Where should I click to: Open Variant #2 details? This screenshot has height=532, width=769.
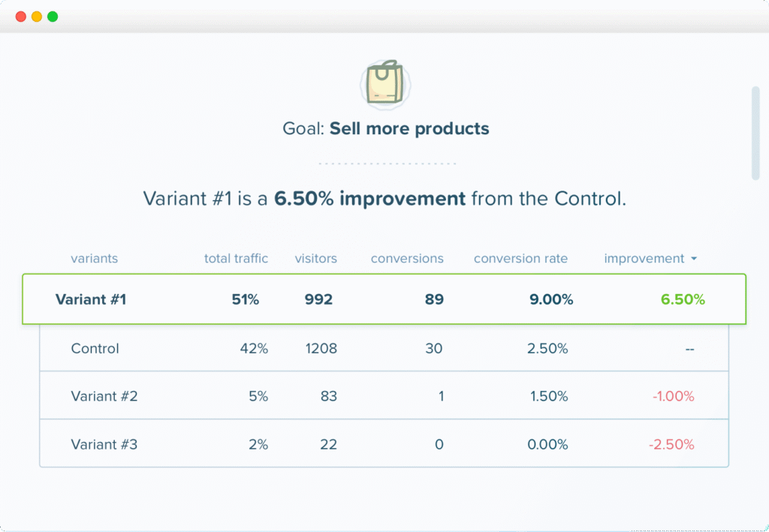pyautogui.click(x=104, y=396)
